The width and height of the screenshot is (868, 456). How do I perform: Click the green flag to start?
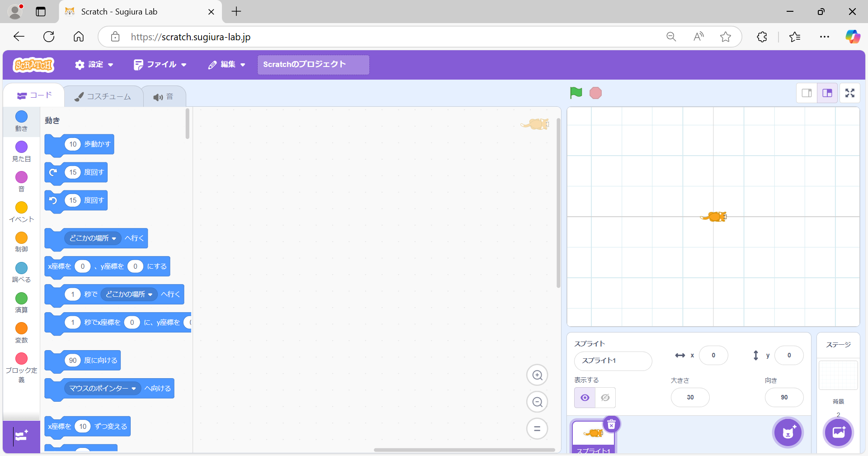click(x=576, y=93)
